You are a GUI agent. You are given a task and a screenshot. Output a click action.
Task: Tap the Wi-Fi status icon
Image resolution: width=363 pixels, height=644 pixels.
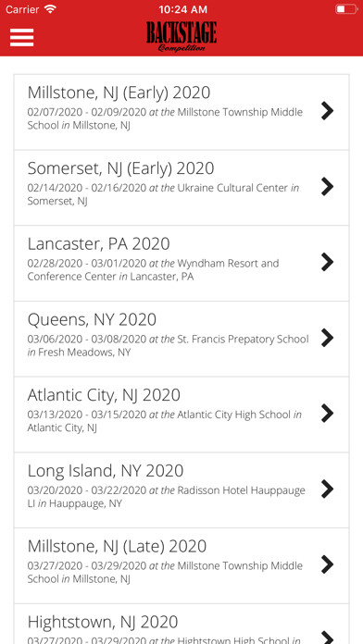pos(50,9)
